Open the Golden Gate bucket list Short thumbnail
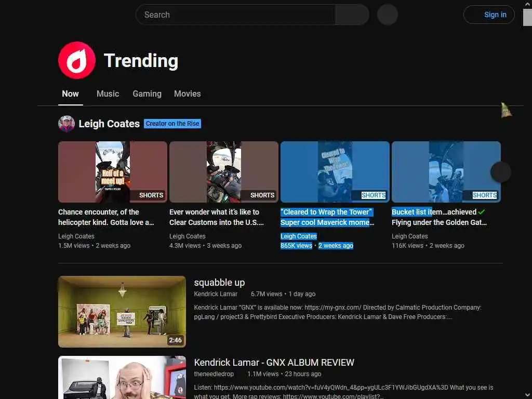532x399 pixels. click(446, 172)
